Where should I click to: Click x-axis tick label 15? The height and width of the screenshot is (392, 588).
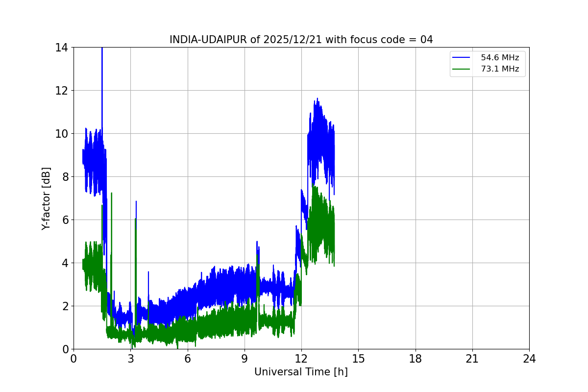tap(358, 359)
